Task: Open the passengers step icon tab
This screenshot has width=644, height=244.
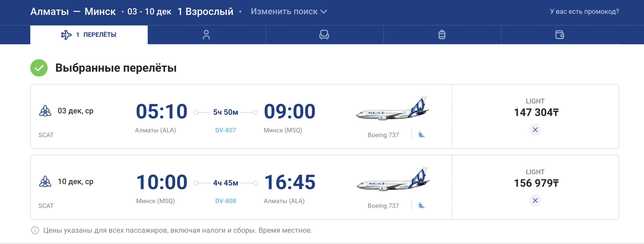Action: pos(206,35)
